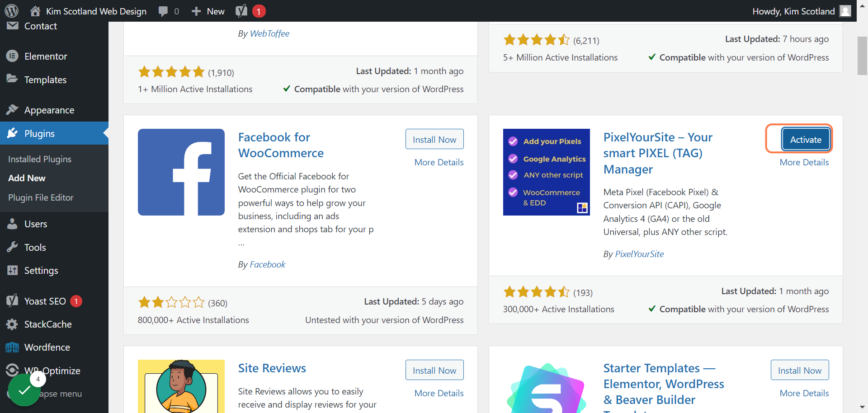Image resolution: width=868 pixels, height=413 pixels.
Task: Click the WP-Optimize sidebar icon
Action: [x=12, y=370]
